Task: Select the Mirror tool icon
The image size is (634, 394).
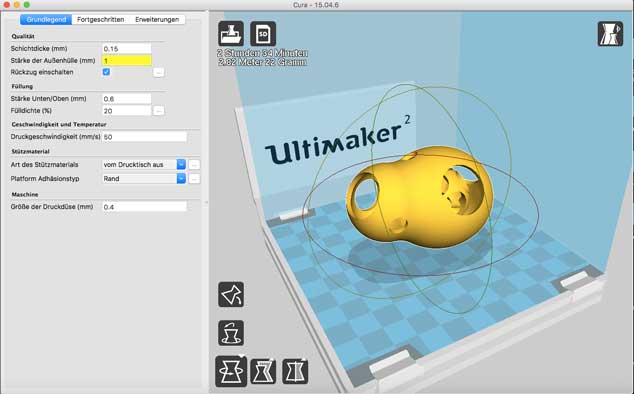Action: coord(295,371)
